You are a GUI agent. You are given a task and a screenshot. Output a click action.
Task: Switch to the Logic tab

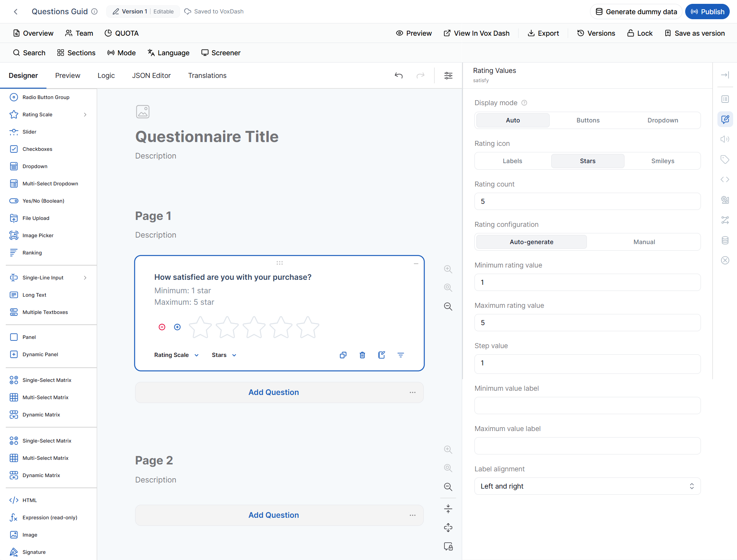[106, 76]
